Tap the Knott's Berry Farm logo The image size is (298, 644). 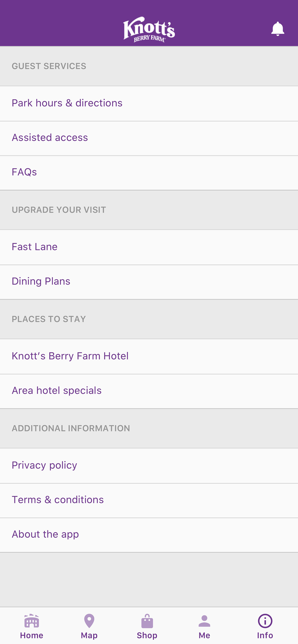tap(149, 30)
